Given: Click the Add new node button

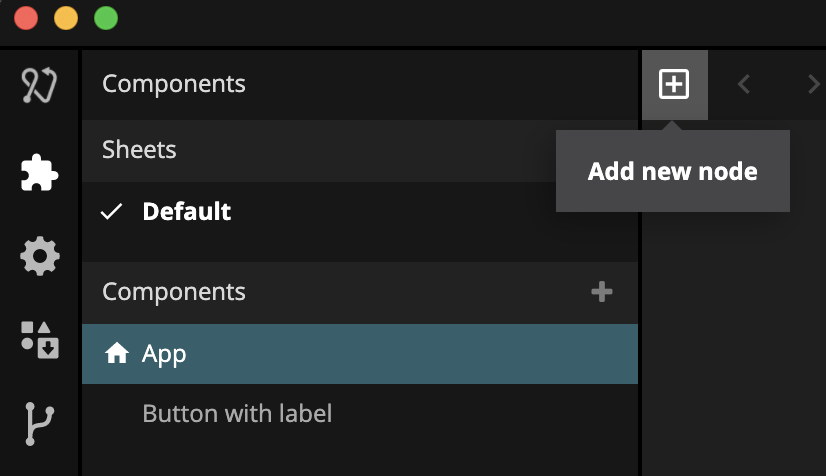Looking at the screenshot, I should tap(674, 85).
